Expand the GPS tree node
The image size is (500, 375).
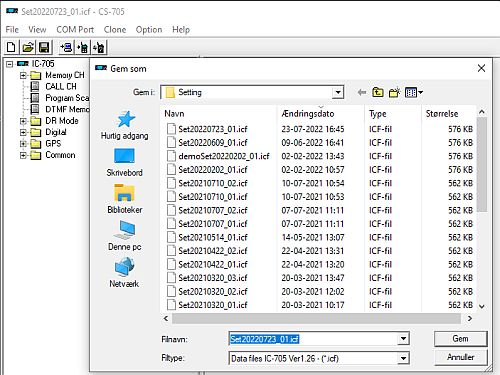(23, 144)
